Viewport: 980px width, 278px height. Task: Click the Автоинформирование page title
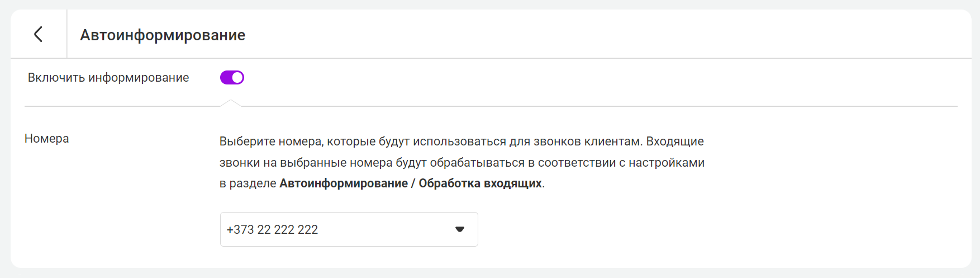[163, 35]
